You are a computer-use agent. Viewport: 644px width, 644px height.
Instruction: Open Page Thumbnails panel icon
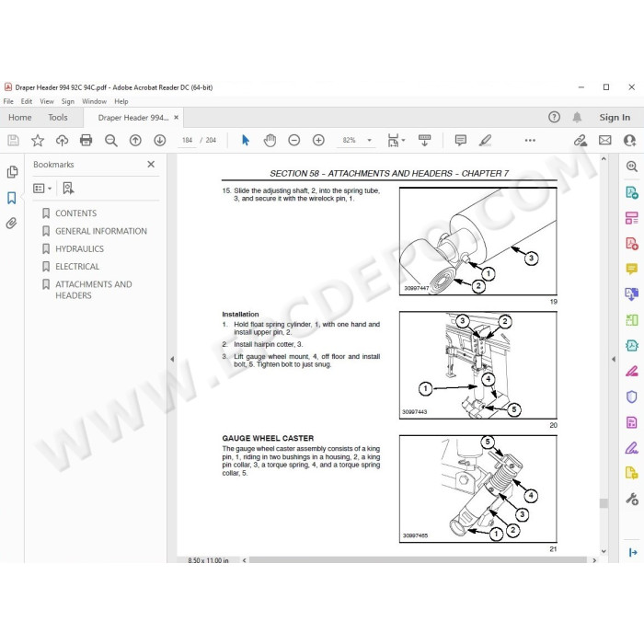point(12,172)
